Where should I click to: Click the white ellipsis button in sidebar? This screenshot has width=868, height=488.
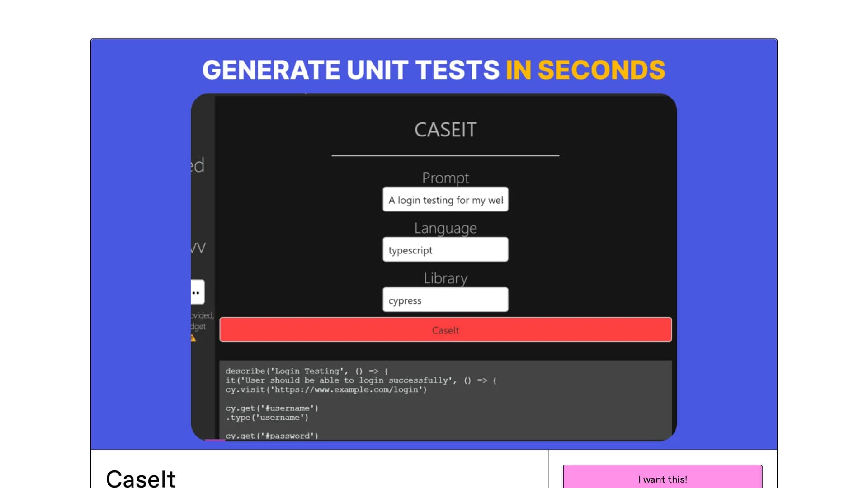pos(197,292)
